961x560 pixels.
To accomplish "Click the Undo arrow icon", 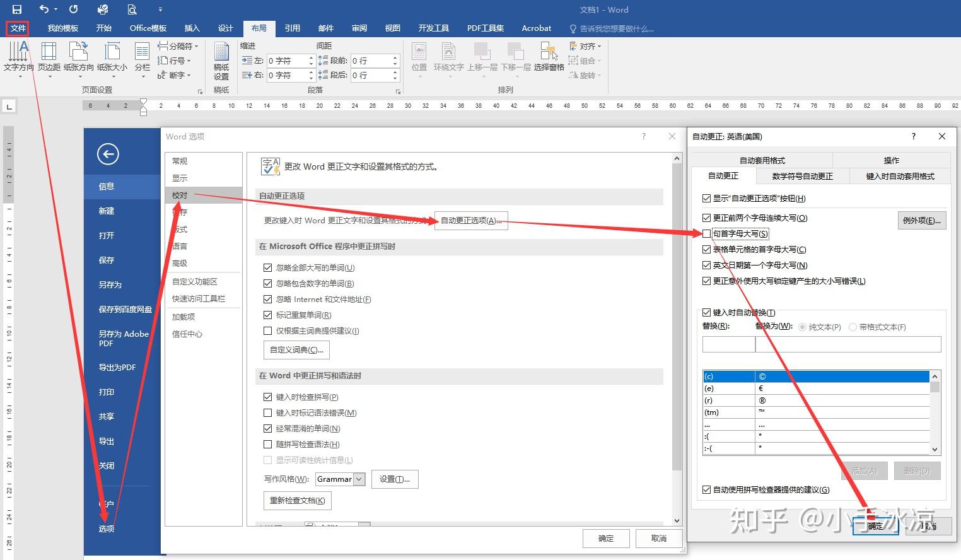I will click(44, 9).
